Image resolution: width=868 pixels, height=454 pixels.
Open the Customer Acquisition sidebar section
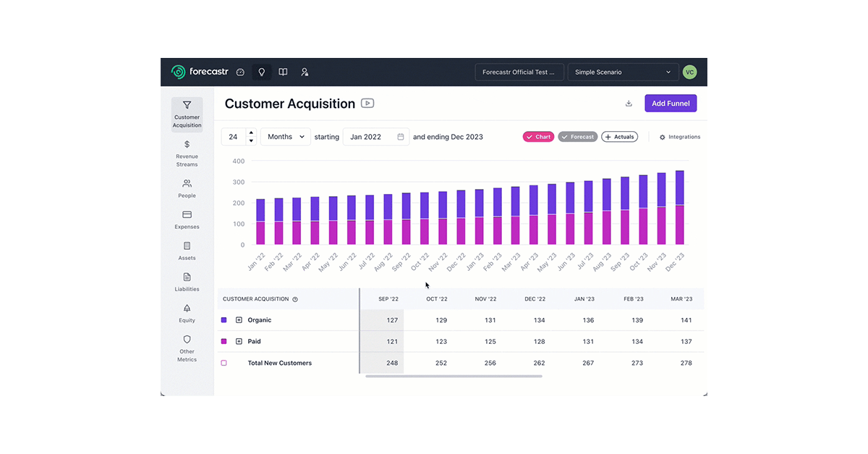pyautogui.click(x=187, y=114)
